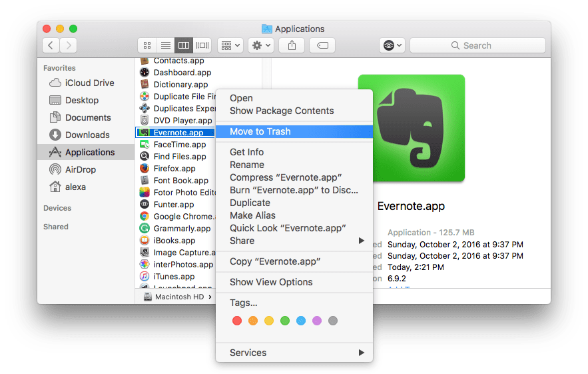Screen dimensions: 588x374
Task: Apply the purple tag color
Action: pos(317,321)
